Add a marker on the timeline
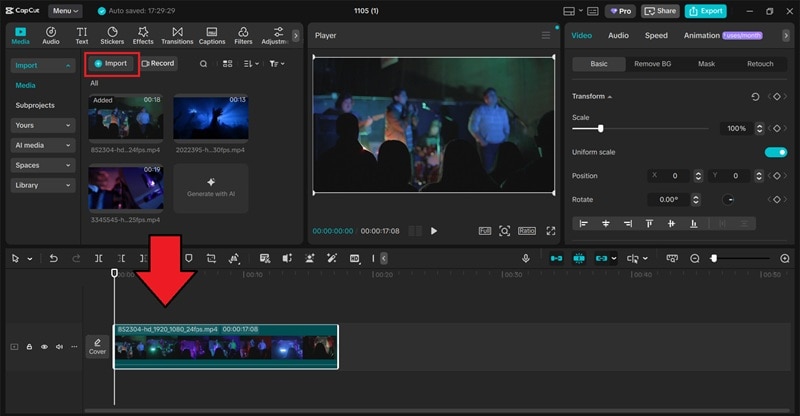Screen dimensions: 800x416 [188, 259]
